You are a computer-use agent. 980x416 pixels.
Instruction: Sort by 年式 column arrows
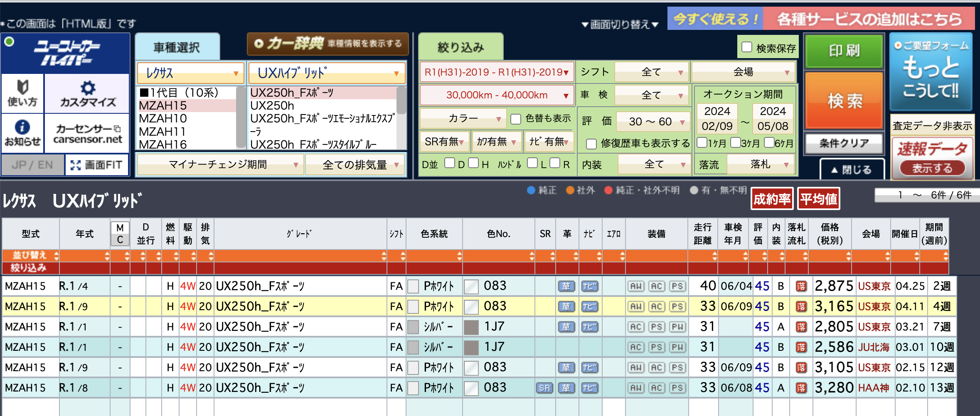click(x=107, y=256)
